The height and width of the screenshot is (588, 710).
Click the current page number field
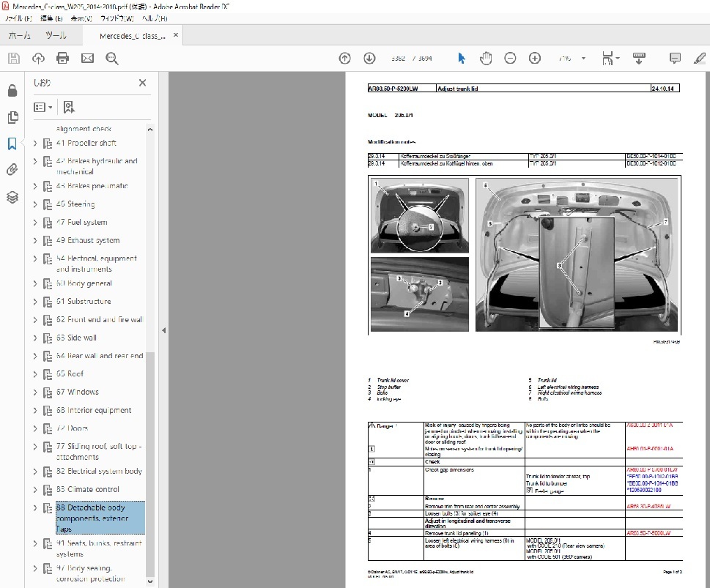click(398, 59)
